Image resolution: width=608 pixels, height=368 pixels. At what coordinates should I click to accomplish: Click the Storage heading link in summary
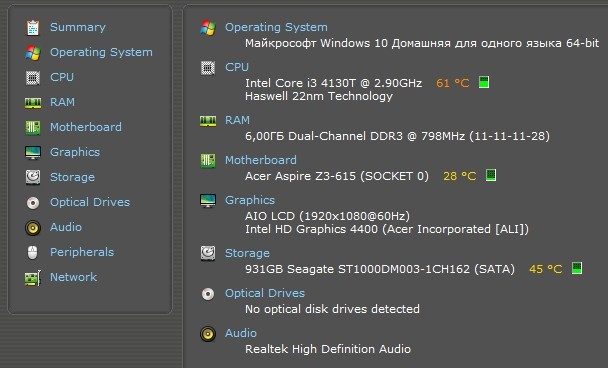click(x=247, y=253)
